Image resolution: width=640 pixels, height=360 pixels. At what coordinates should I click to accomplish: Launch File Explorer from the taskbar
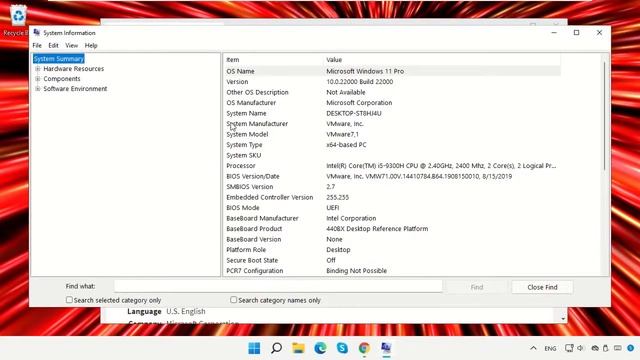(x=298, y=348)
